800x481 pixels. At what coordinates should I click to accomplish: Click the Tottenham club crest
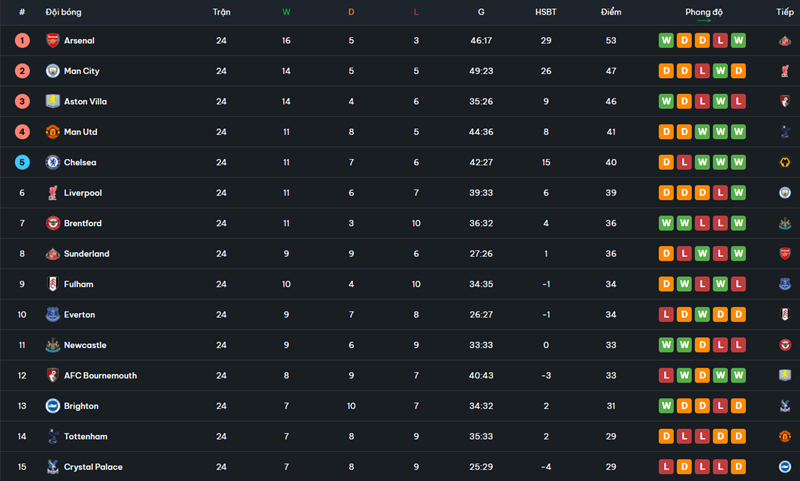[52, 437]
